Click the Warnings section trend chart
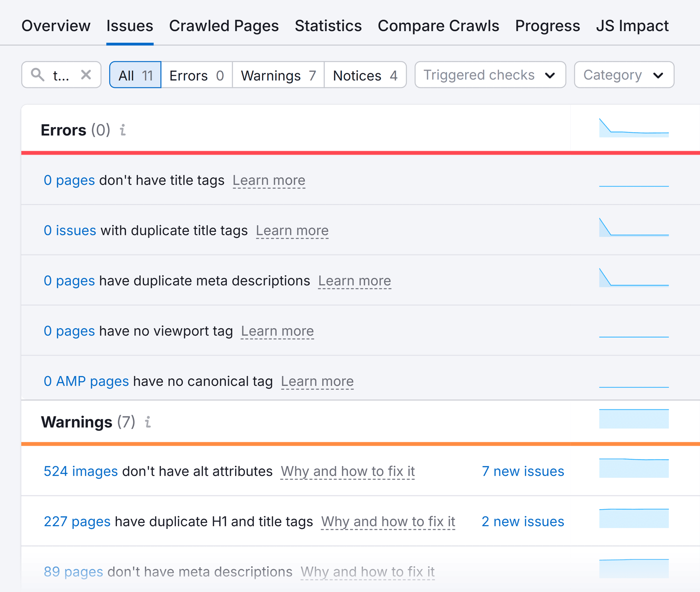 [x=634, y=419]
